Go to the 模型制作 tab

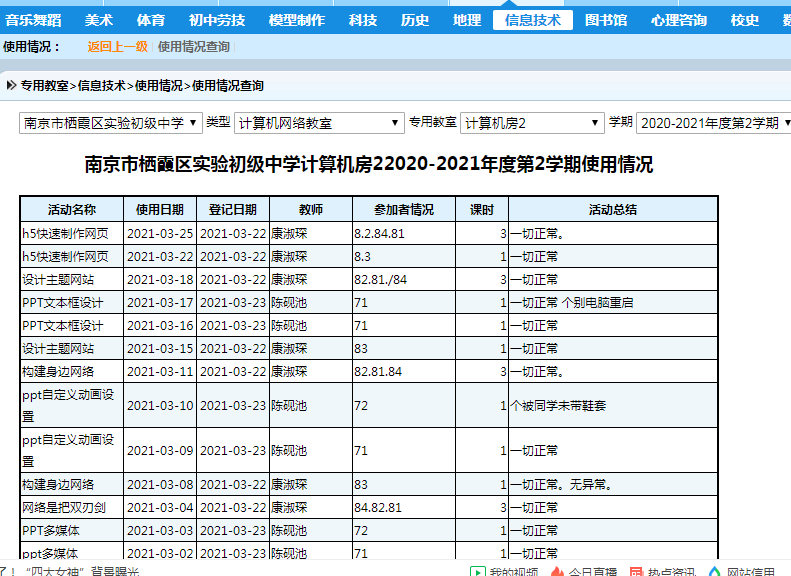pyautogui.click(x=297, y=20)
